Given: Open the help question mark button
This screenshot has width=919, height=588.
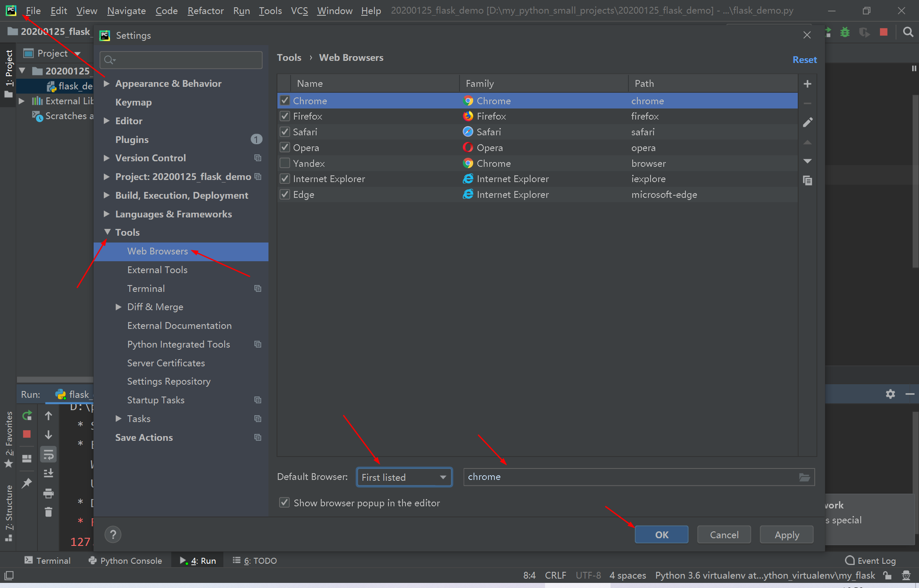Looking at the screenshot, I should [x=113, y=534].
